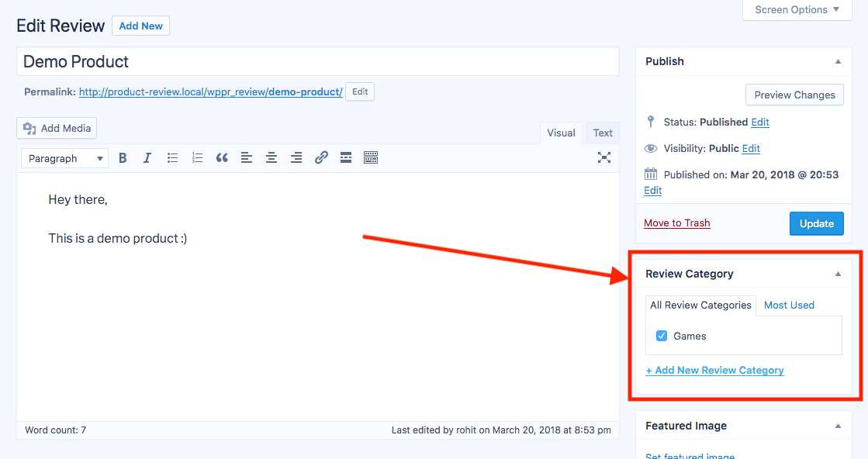Enable distraction-free fullscreen mode
868x459 pixels.
tap(604, 157)
